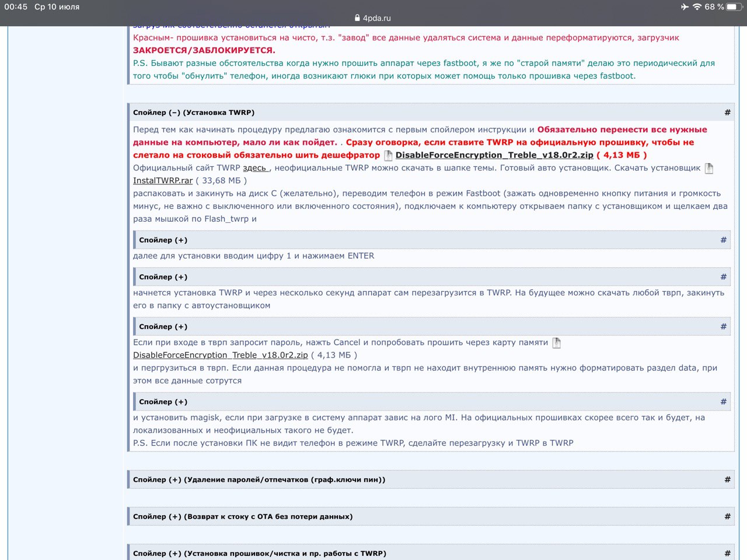
Task: Click # anchor of spoiler before magisk line
Action: click(x=723, y=402)
